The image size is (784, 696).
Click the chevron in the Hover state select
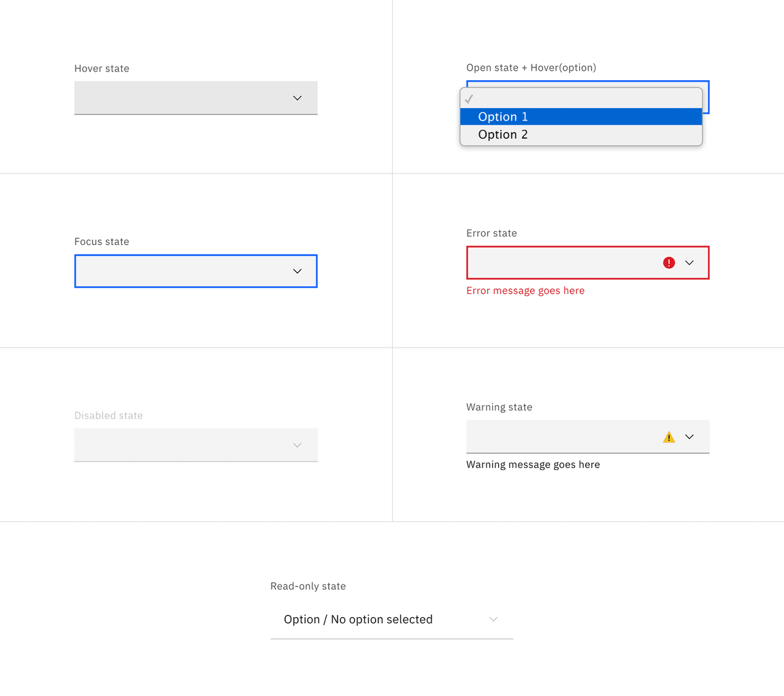coord(297,98)
